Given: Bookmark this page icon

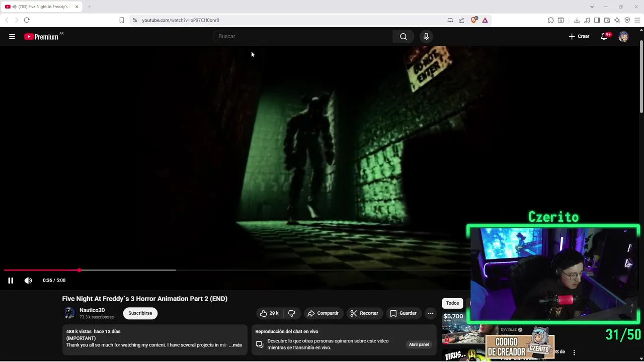Looking at the screenshot, I should (122, 20).
